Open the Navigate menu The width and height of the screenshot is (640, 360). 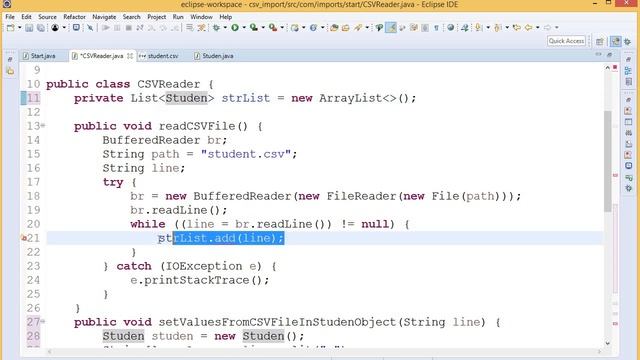pyautogui.click(x=104, y=17)
